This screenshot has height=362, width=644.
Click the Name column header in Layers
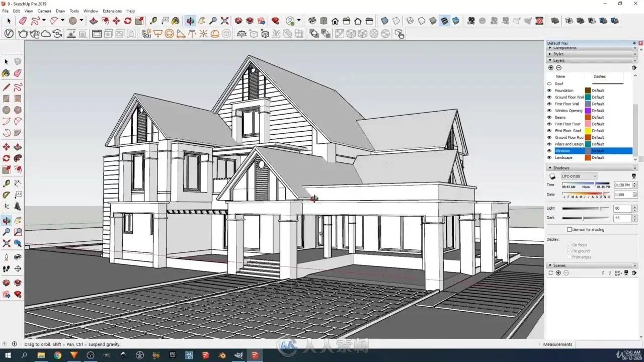560,76
